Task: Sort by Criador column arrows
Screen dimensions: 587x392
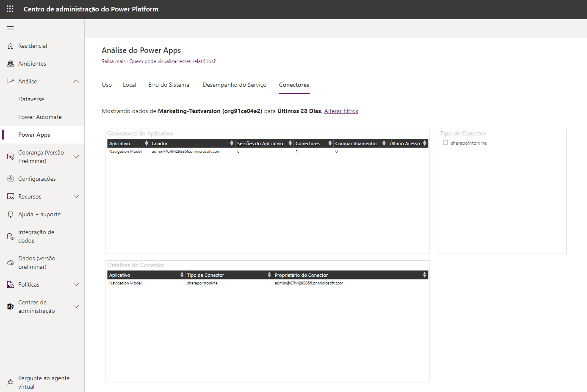Action: pos(232,144)
